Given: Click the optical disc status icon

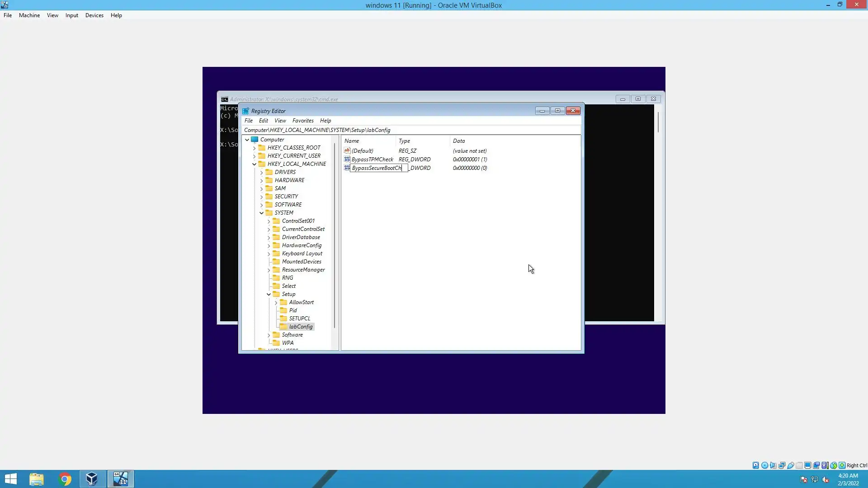Looking at the screenshot, I should pos(764,465).
